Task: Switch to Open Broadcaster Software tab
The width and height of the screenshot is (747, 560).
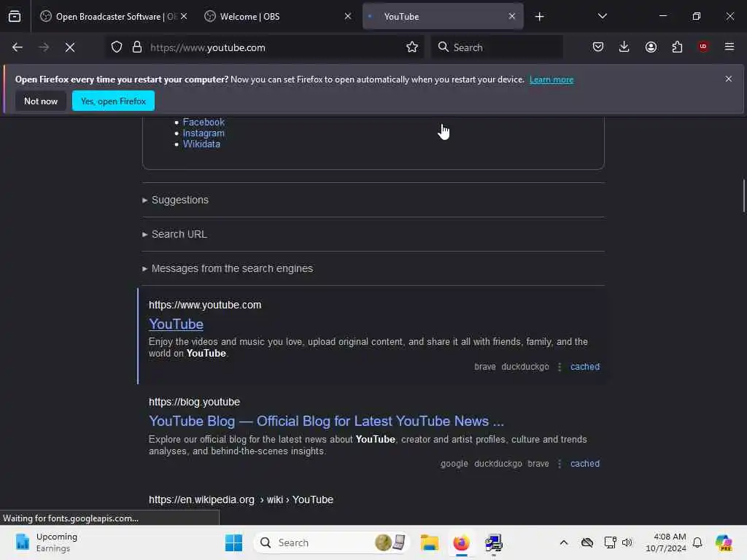Action: [115, 16]
